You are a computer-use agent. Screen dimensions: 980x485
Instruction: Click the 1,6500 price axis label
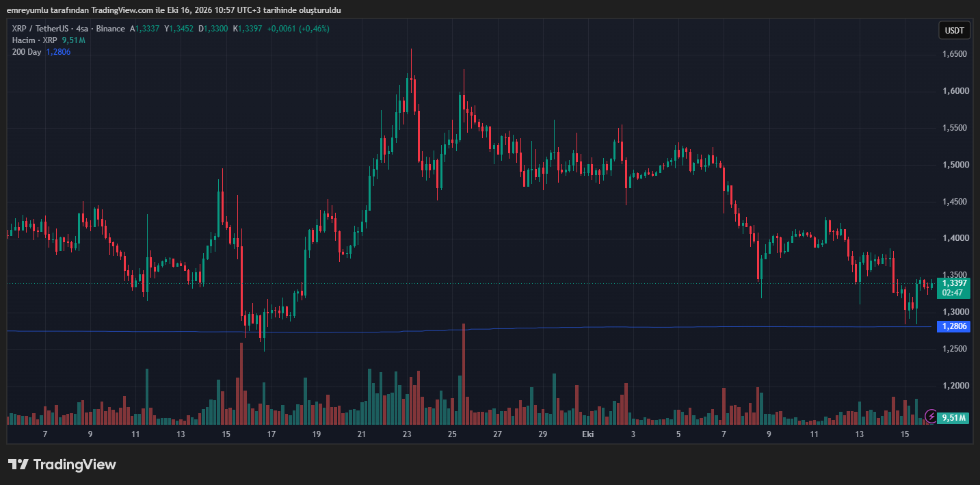[x=954, y=54]
